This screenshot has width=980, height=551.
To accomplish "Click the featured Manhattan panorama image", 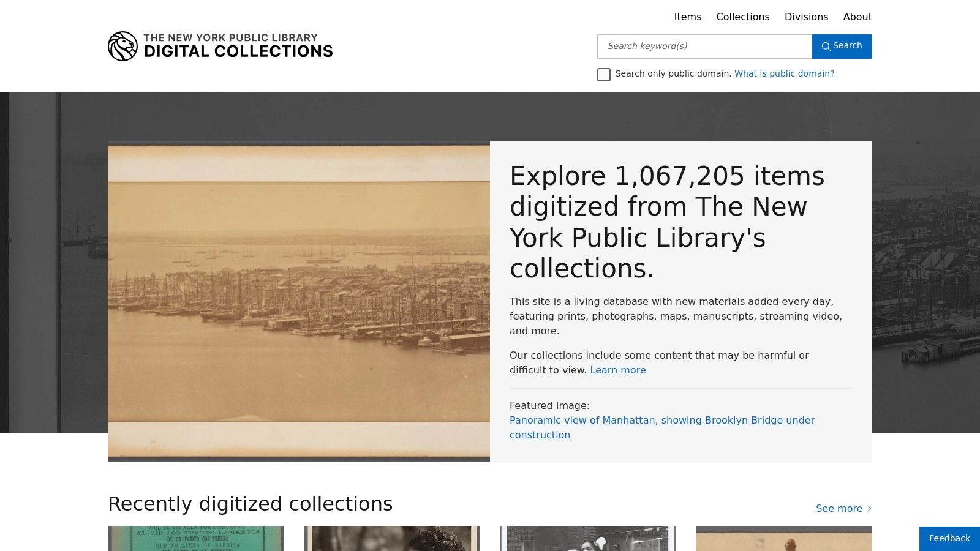I will 299,302.
